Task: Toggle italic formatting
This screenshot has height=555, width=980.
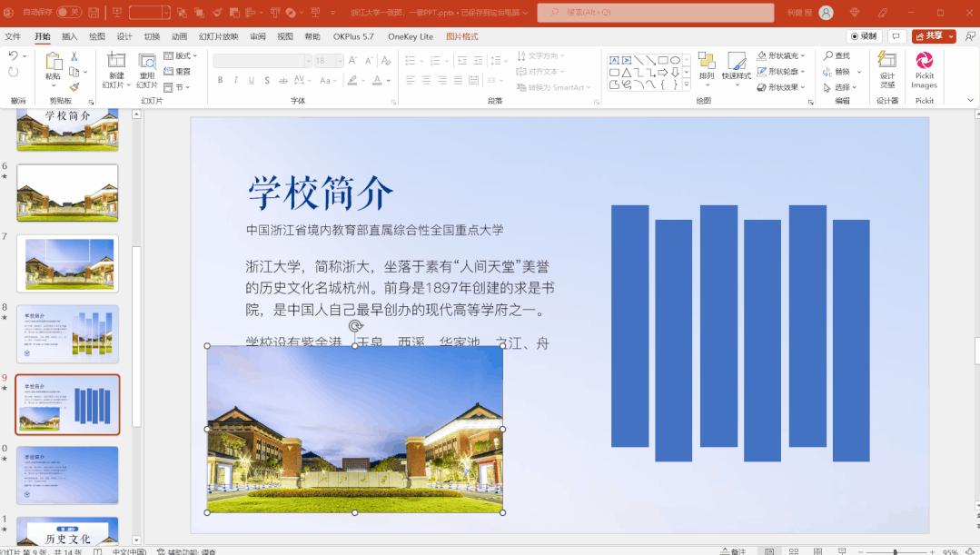Action: 234,80
